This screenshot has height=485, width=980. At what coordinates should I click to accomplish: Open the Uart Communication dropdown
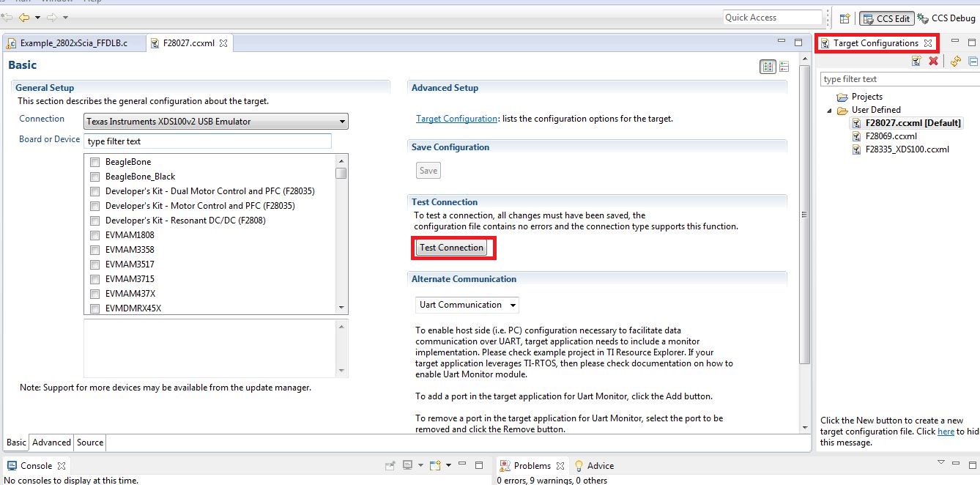point(467,305)
